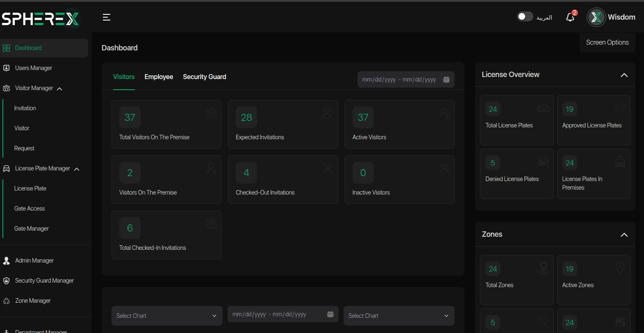Collapse the Visitor Manager submenu

[x=59, y=88]
